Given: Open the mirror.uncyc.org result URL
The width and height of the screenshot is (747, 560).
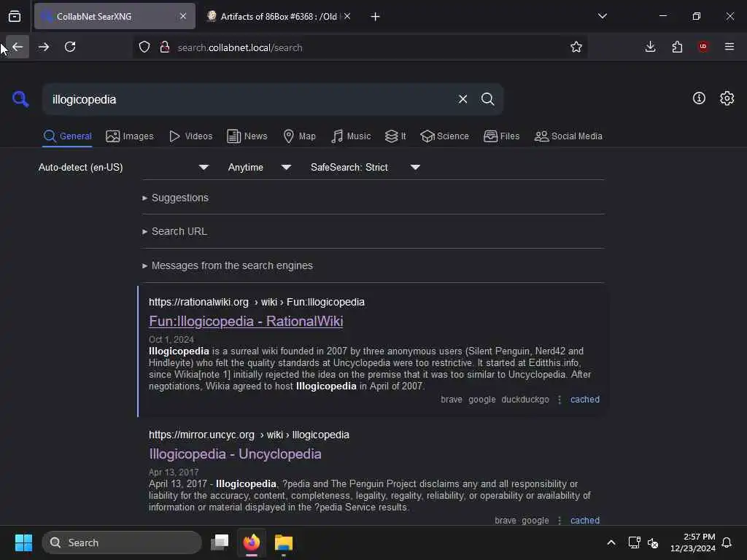Looking at the screenshot, I should pos(249,435).
